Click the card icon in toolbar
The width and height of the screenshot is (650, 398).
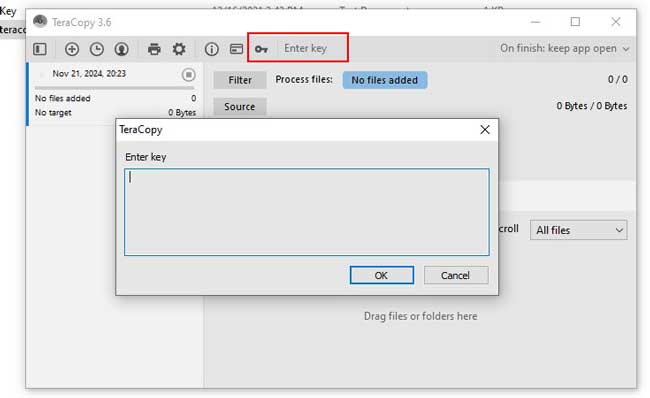[236, 49]
